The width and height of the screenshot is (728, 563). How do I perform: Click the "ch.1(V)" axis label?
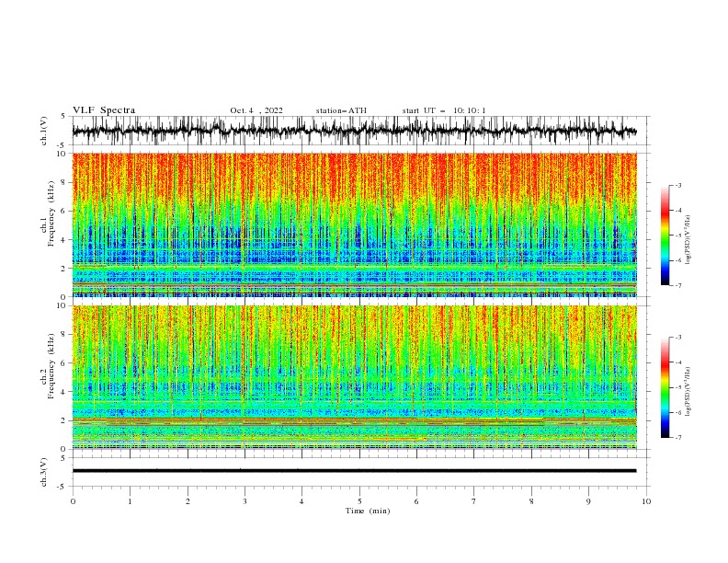[44, 131]
